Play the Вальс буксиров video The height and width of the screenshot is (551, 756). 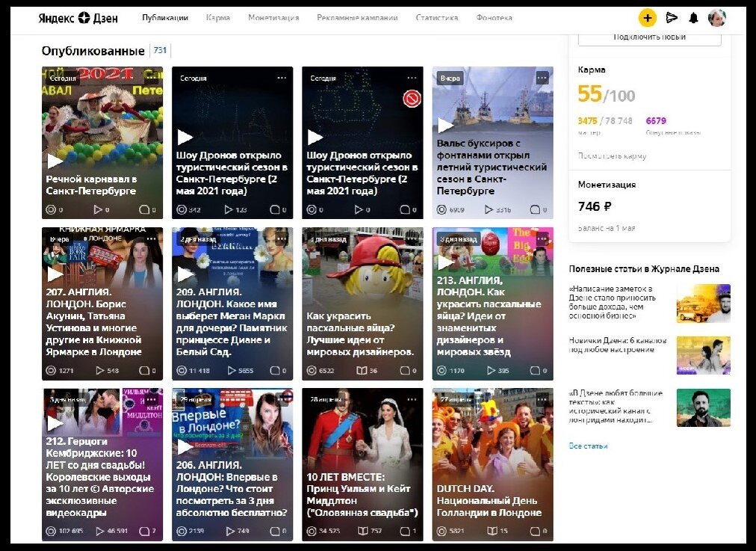[445, 126]
